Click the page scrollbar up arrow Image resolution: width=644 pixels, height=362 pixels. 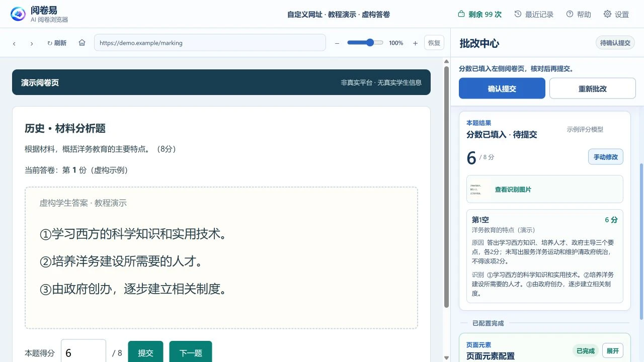[446, 61]
